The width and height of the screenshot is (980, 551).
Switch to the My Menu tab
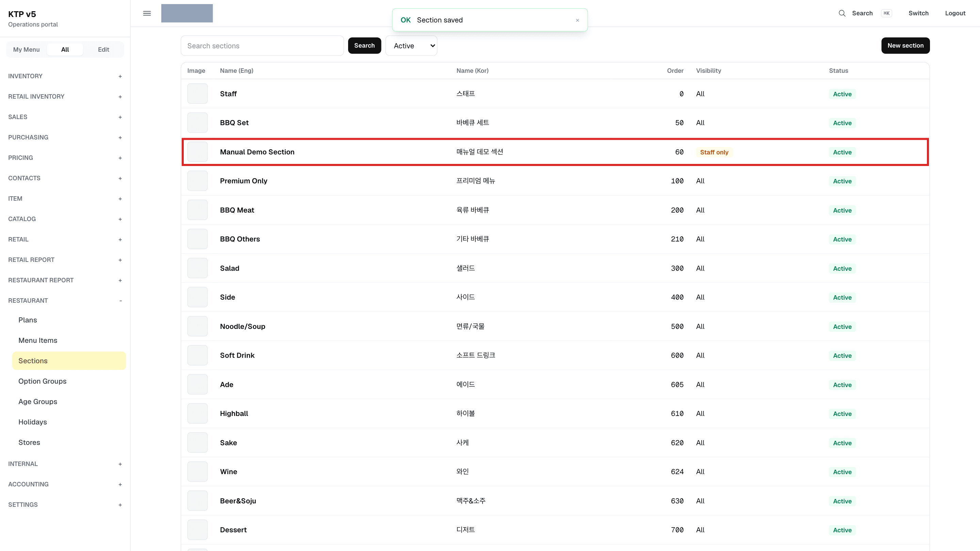click(26, 49)
